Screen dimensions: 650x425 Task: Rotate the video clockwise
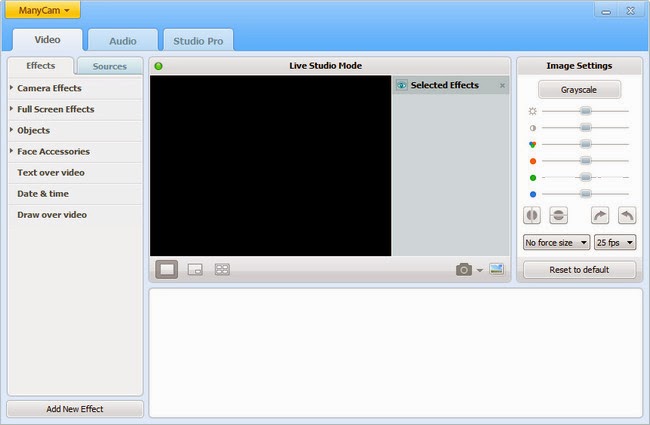[x=600, y=215]
